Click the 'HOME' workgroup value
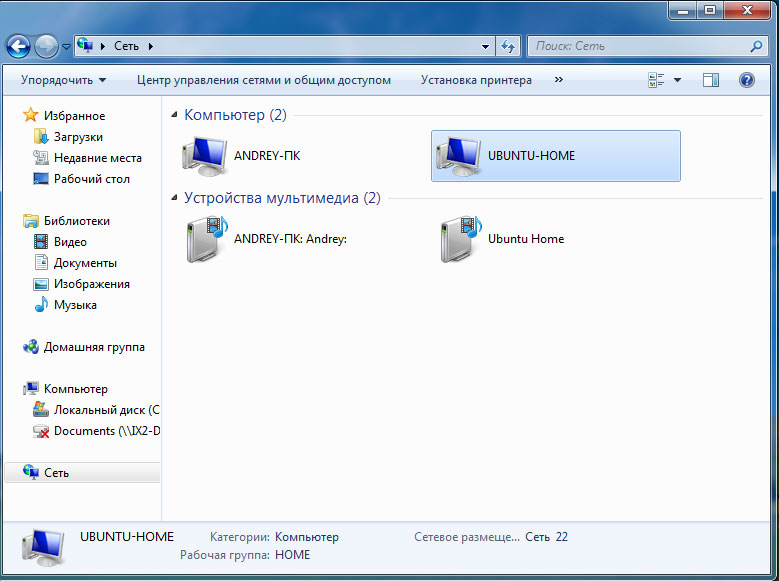This screenshot has width=779, height=581. coord(292,555)
